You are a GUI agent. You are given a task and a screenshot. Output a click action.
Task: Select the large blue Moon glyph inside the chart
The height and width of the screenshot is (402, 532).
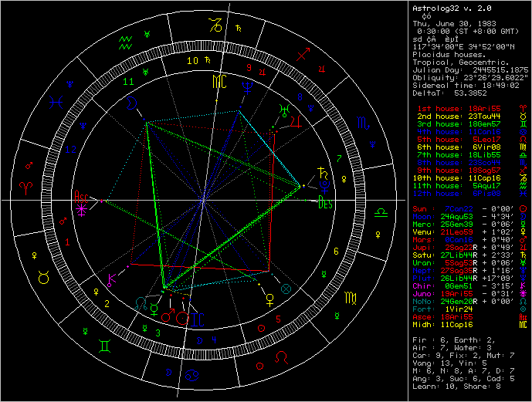click(x=131, y=103)
